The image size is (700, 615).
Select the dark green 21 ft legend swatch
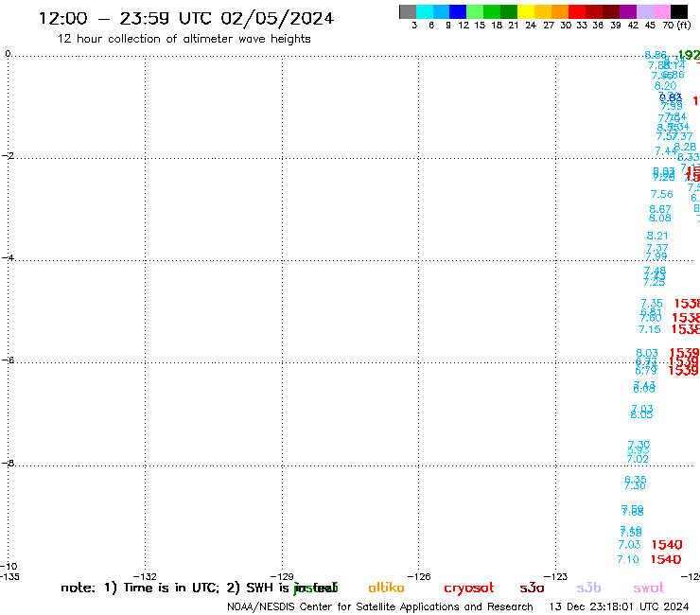[509, 11]
